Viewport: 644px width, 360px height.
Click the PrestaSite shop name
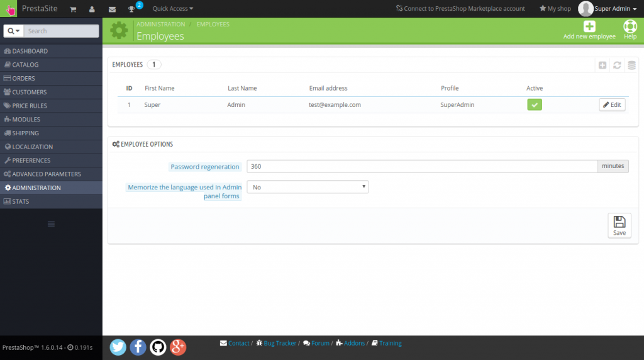tap(40, 9)
